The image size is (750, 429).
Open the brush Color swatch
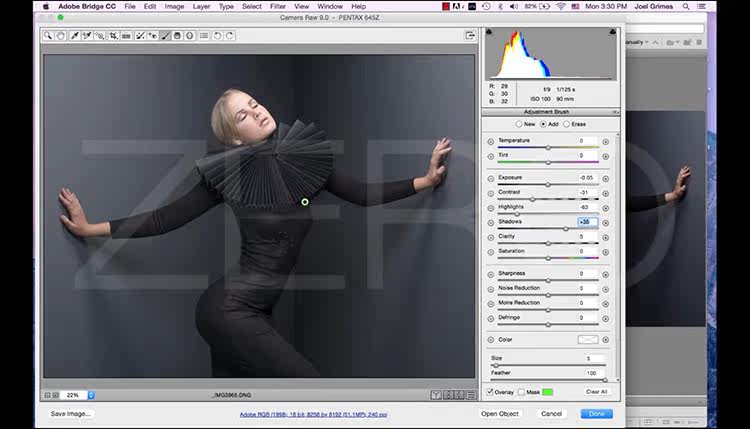click(x=588, y=340)
